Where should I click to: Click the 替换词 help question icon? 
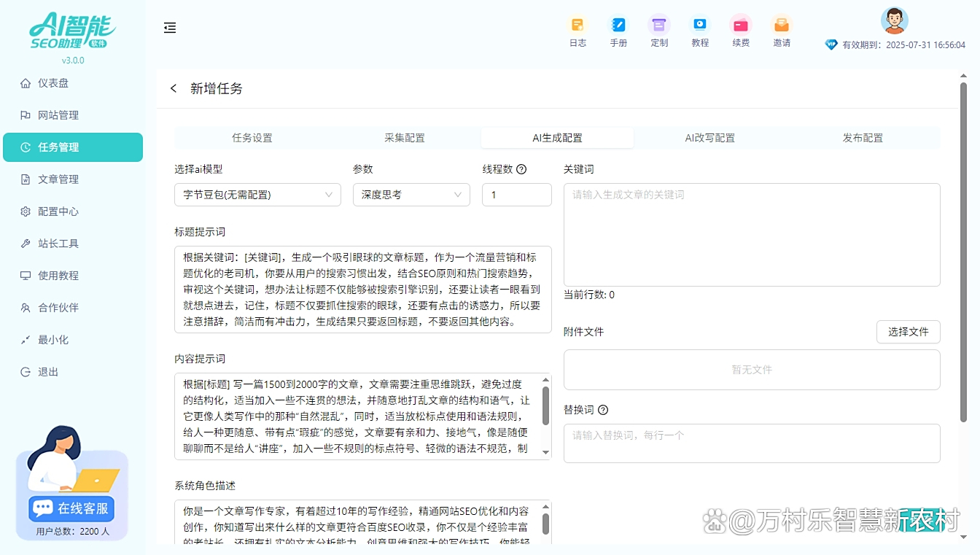[602, 410]
